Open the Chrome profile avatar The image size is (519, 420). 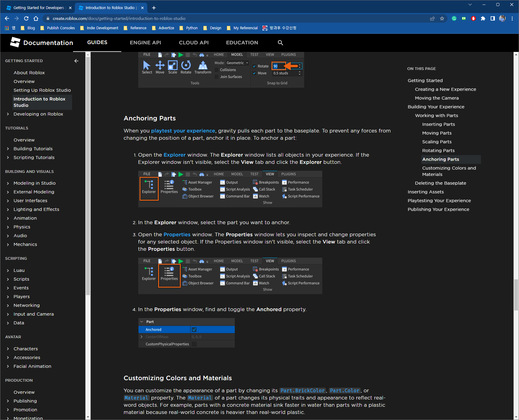(502, 18)
